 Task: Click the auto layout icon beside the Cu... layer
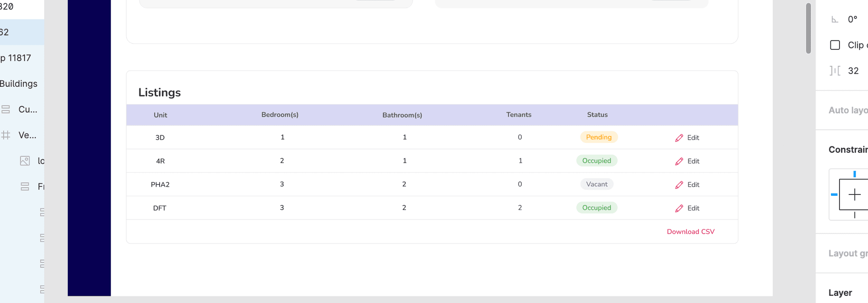(x=6, y=109)
